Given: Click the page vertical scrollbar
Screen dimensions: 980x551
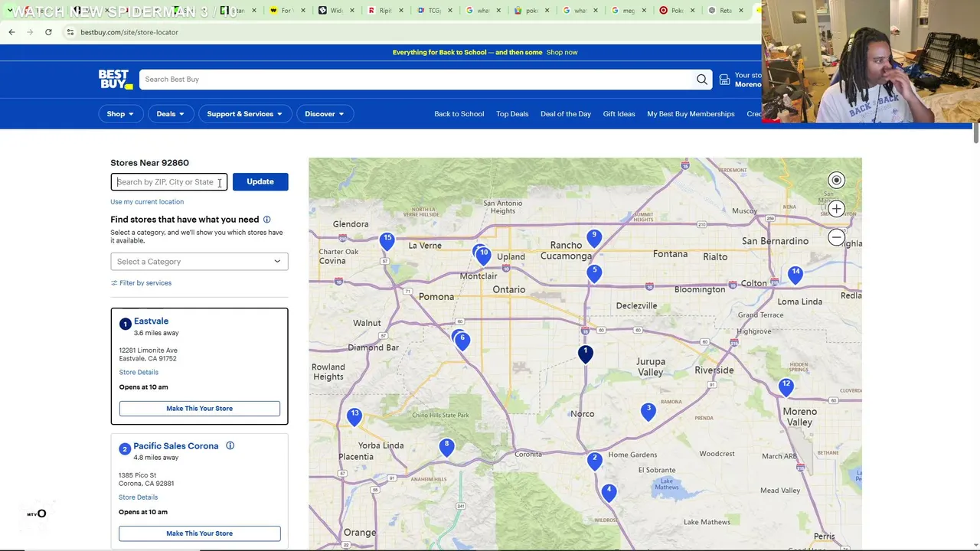Looking at the screenshot, I should tap(975, 132).
